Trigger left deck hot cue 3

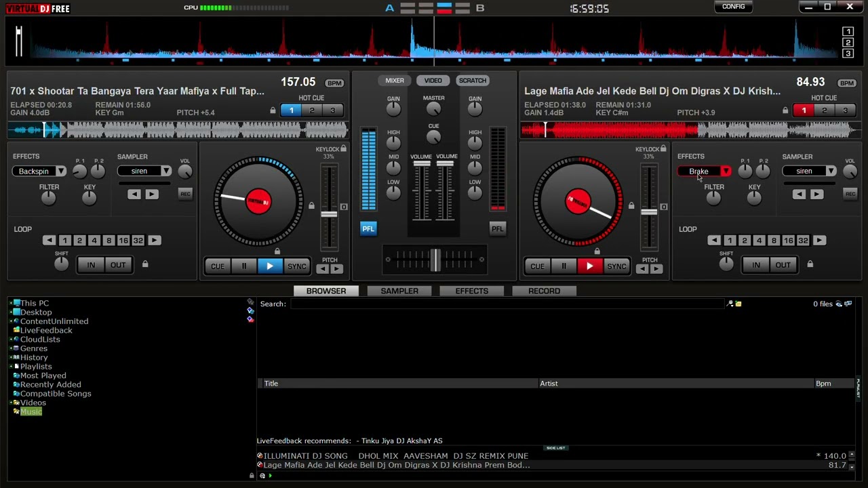pyautogui.click(x=332, y=110)
